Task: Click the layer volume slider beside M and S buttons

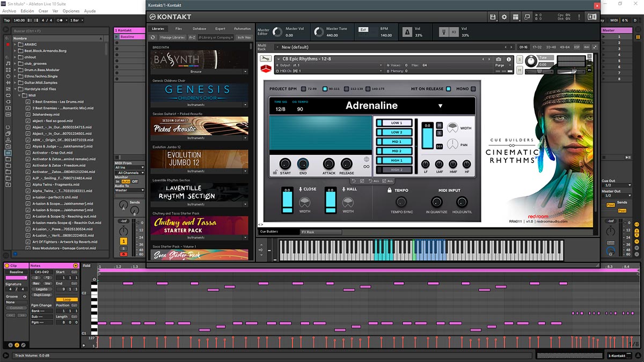Action: 427,136
